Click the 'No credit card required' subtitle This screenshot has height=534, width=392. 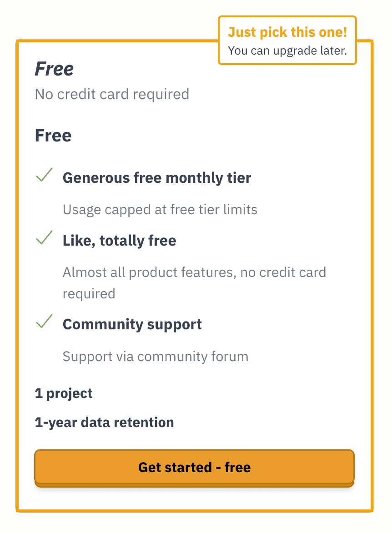112,94
